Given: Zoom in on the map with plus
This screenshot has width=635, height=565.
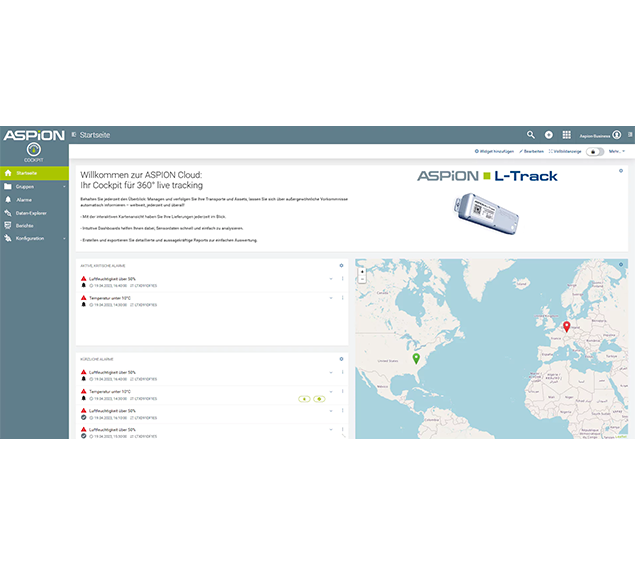Looking at the screenshot, I should [362, 272].
